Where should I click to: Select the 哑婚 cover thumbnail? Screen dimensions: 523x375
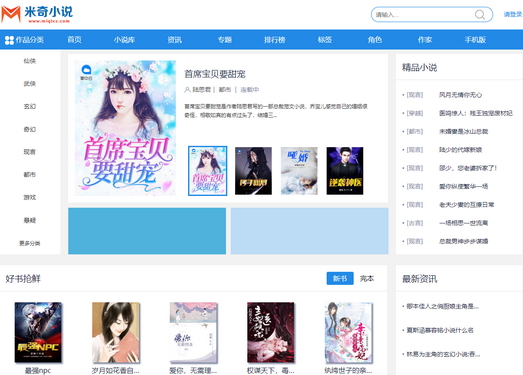click(299, 171)
